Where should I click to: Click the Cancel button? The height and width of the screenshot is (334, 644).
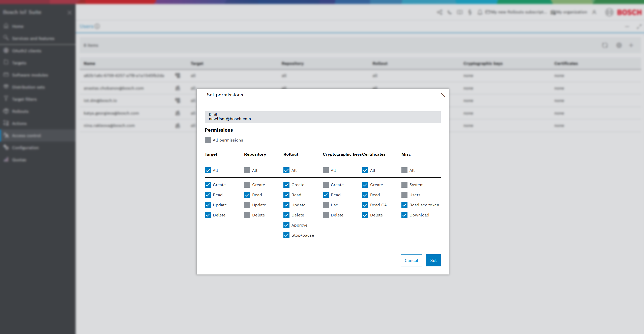point(411,260)
